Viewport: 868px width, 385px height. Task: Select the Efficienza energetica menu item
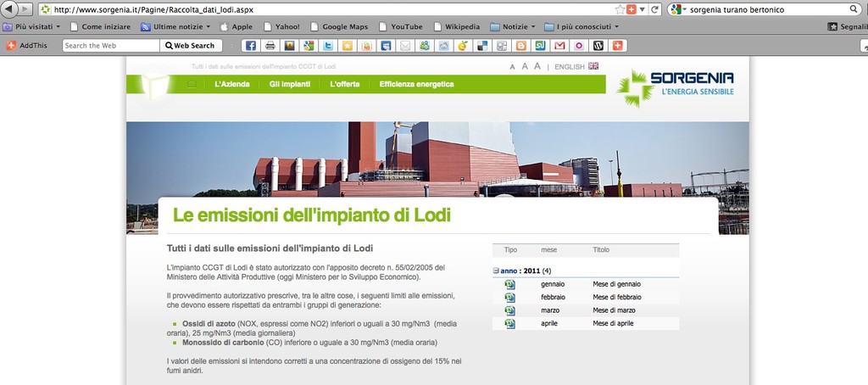tap(416, 84)
